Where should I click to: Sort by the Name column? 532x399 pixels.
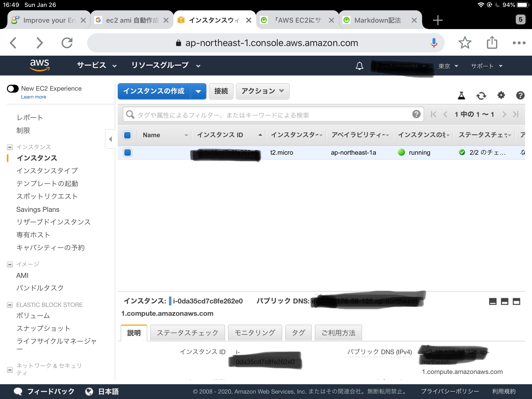pyautogui.click(x=165, y=135)
